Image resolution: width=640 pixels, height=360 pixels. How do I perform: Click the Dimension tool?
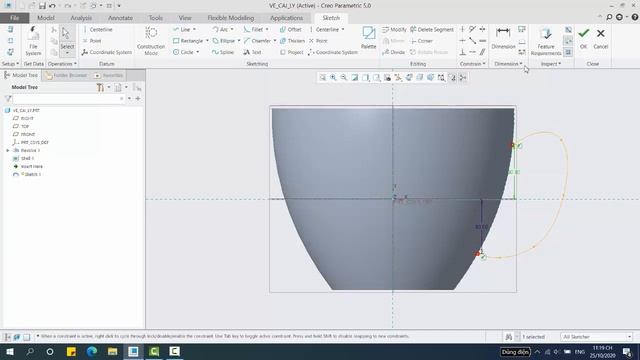click(503, 38)
